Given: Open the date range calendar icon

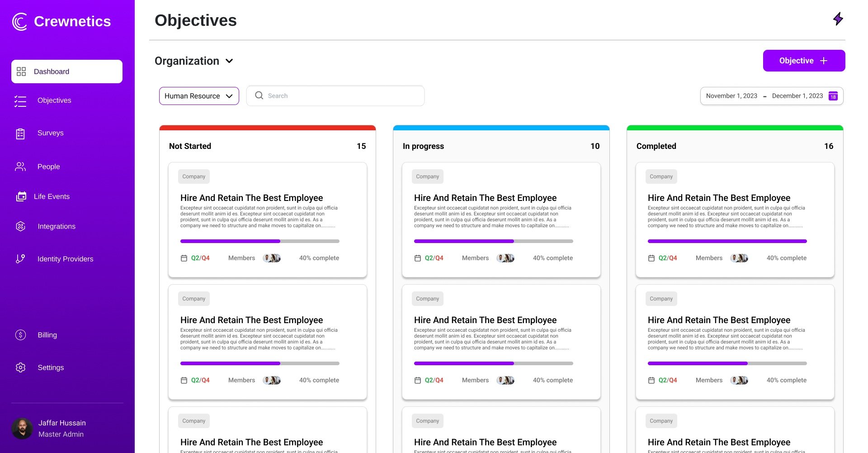Looking at the screenshot, I should click(833, 96).
